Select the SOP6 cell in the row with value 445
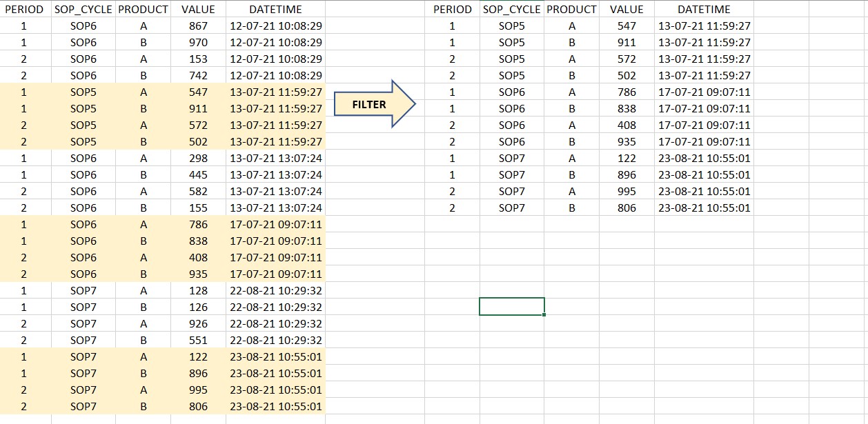868x424 pixels. point(83,174)
